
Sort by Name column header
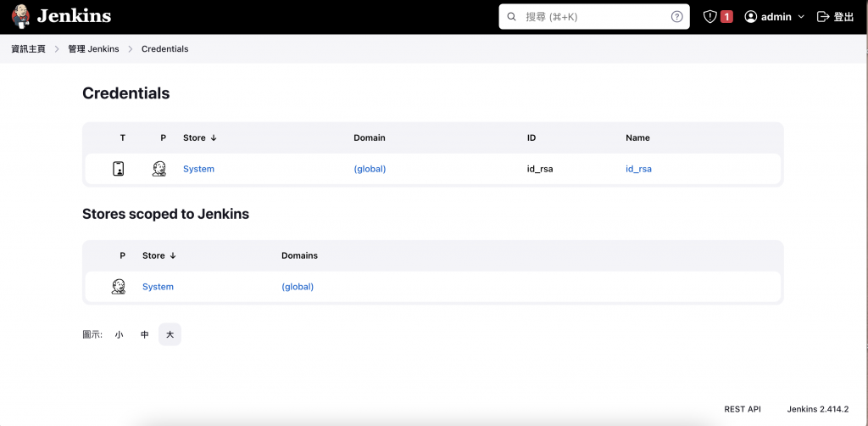click(637, 137)
